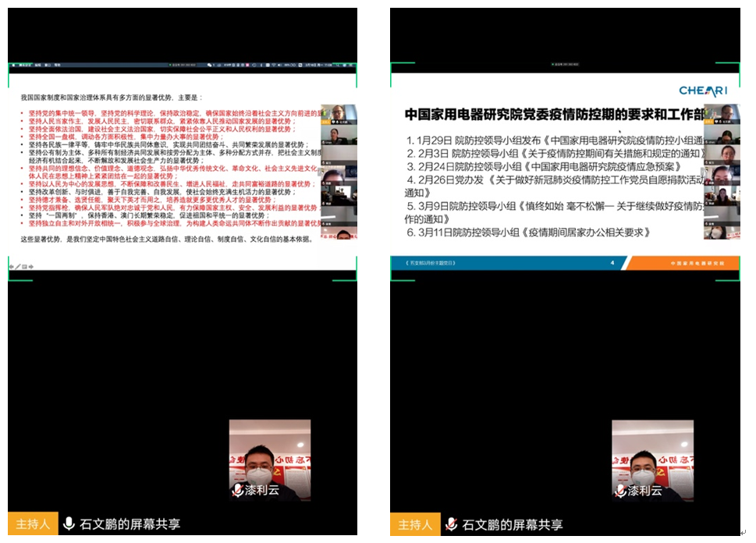Viewport: 756px width, 543px height.
Task: Click item 1 dated 1月29日 on the right slide
Action: (x=555, y=140)
